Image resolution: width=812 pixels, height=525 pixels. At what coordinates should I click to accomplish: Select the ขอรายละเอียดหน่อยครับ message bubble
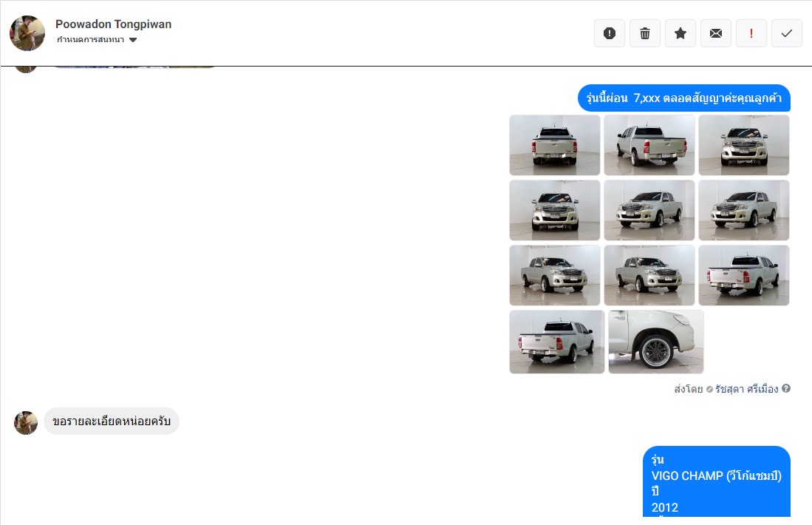tap(112, 421)
